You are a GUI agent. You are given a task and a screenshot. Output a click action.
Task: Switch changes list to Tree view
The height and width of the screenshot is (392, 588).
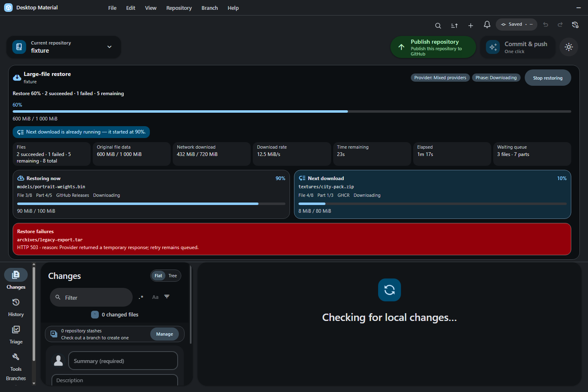pos(173,276)
